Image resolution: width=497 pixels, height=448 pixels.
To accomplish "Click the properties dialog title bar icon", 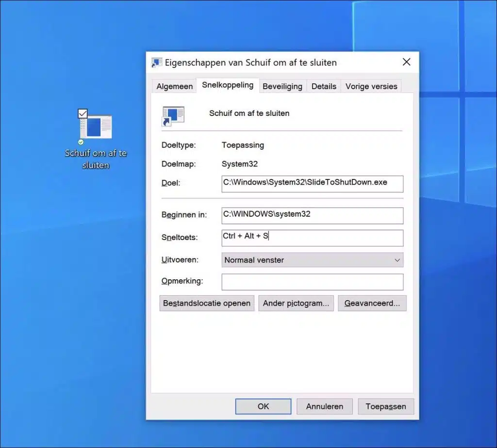I will (156, 63).
